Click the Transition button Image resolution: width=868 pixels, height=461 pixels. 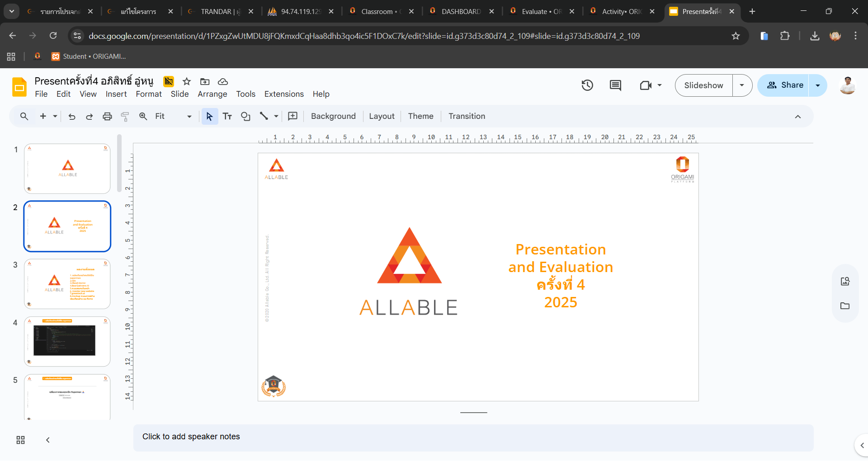click(467, 116)
